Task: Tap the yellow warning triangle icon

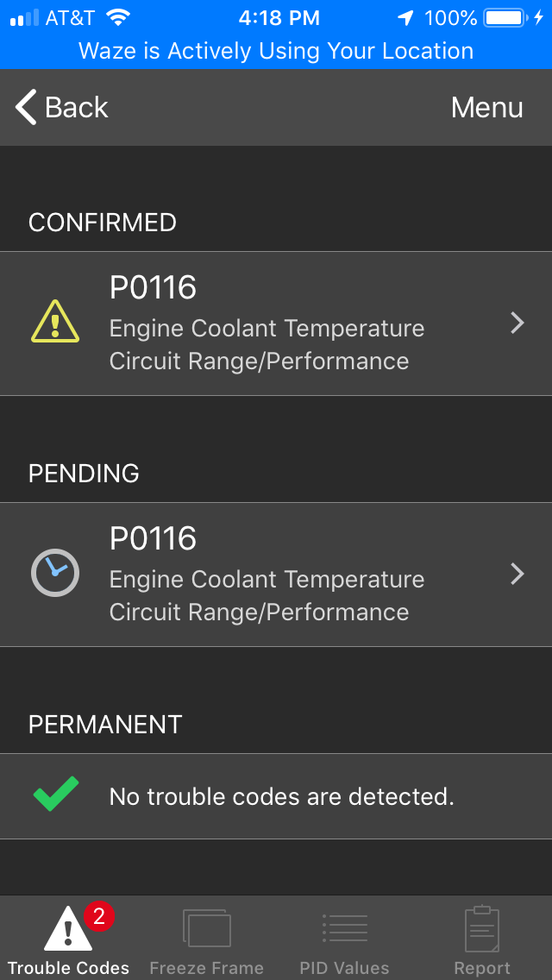Action: point(55,322)
